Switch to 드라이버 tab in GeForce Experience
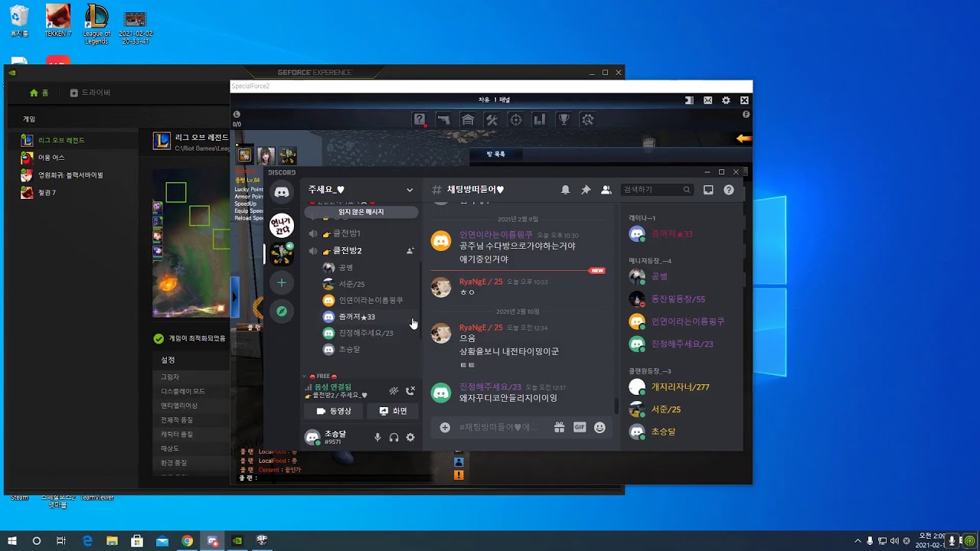The width and height of the screenshot is (980, 551). click(90, 93)
